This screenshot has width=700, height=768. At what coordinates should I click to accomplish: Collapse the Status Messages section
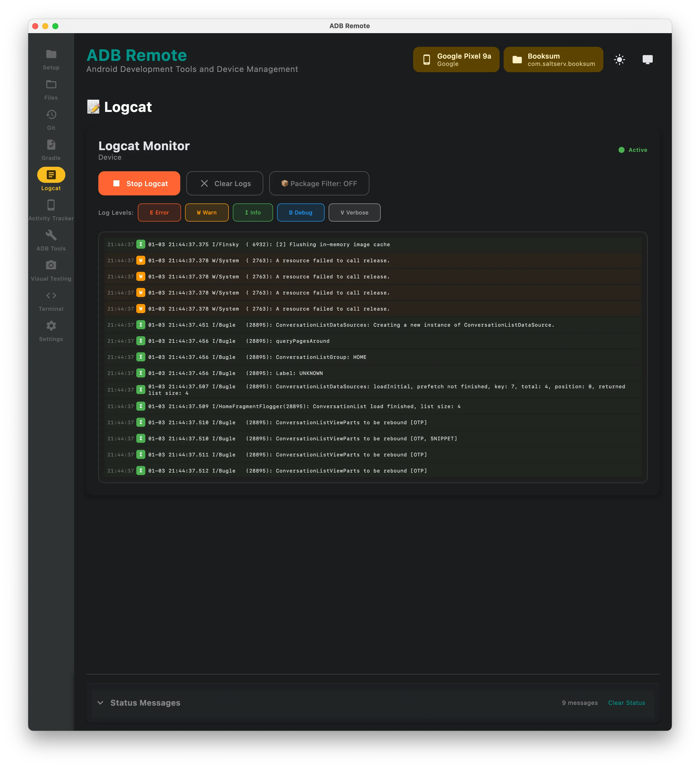[x=101, y=703]
